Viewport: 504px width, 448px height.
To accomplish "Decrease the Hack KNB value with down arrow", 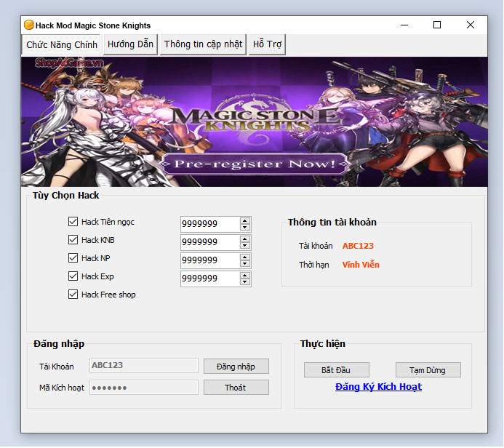I will click(x=245, y=246).
